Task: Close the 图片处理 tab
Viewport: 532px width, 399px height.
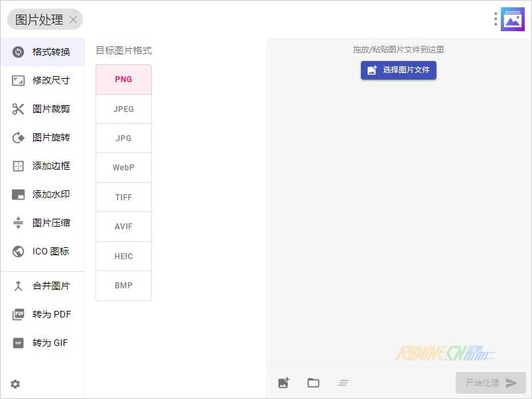Action: (x=73, y=20)
